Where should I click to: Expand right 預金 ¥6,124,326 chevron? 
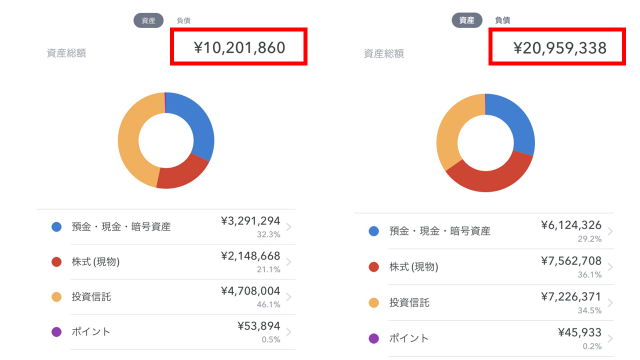[x=610, y=231]
